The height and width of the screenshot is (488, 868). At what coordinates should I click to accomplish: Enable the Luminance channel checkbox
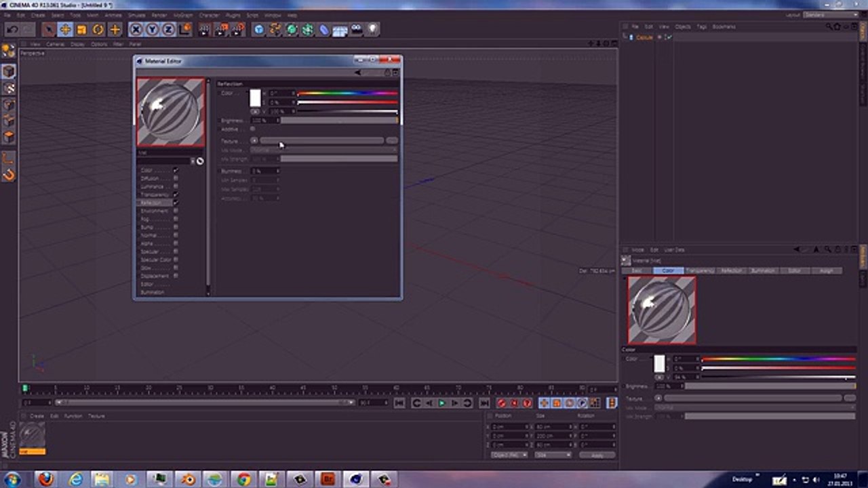176,186
